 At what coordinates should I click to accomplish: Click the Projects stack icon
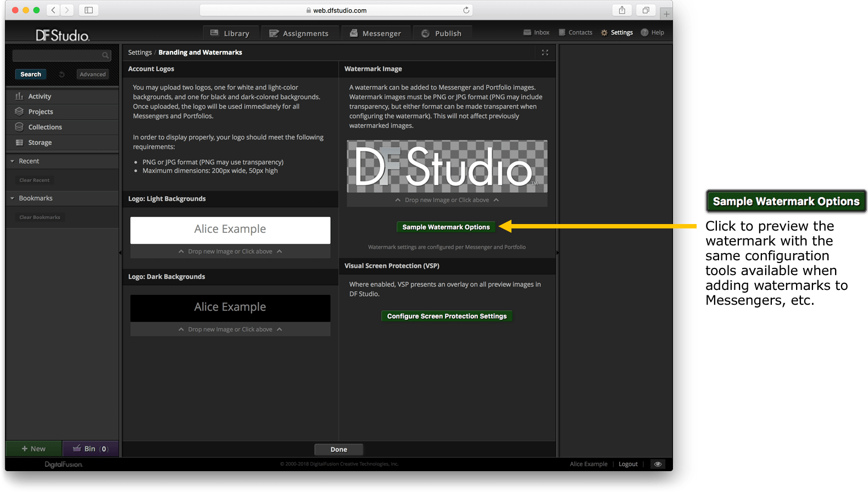point(19,111)
